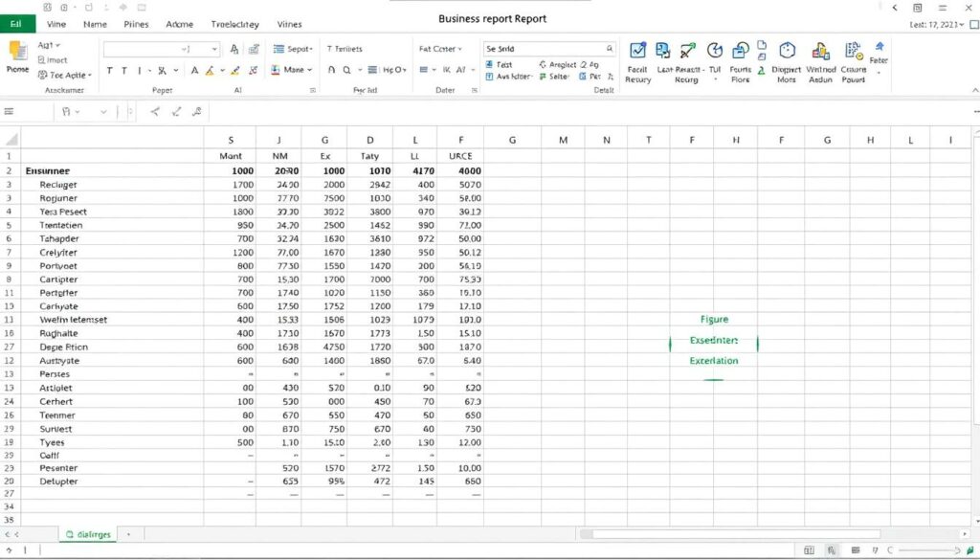Click the Crsuna Pouurt icon
The height and width of the screenshot is (560, 980).
coord(854,51)
